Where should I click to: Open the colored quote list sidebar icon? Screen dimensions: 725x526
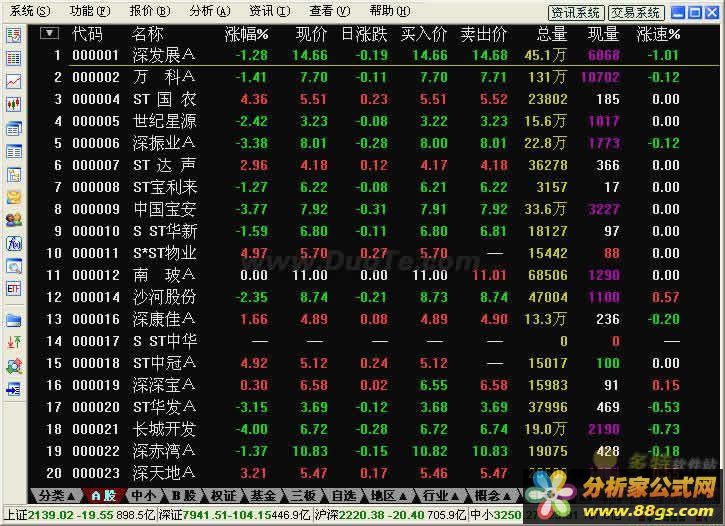pos(13,35)
